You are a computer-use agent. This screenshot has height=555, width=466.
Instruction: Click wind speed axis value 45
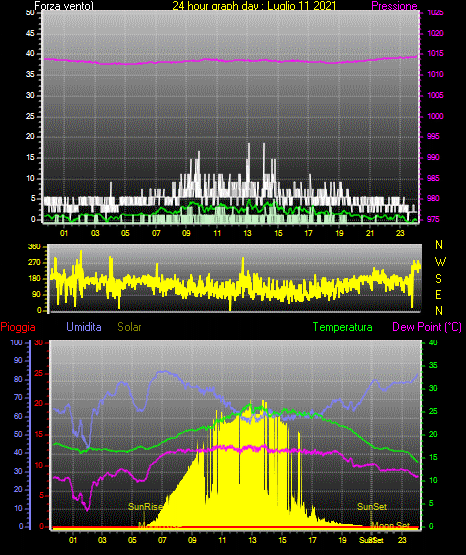(x=30, y=34)
